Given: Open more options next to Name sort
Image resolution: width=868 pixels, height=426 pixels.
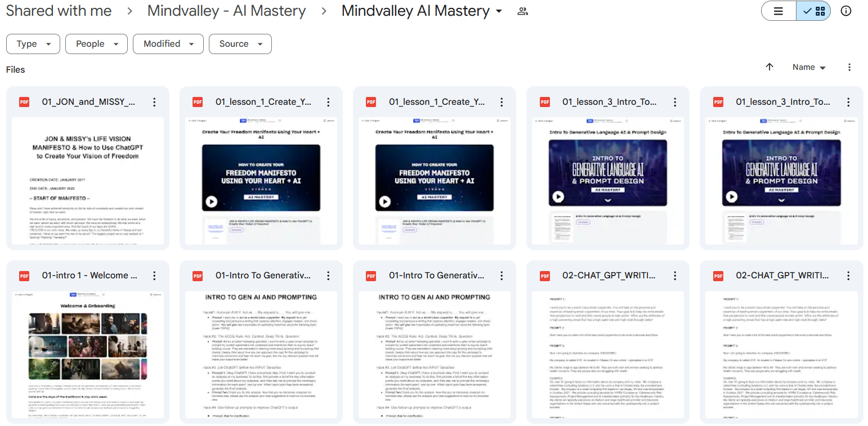Looking at the screenshot, I should coord(849,67).
